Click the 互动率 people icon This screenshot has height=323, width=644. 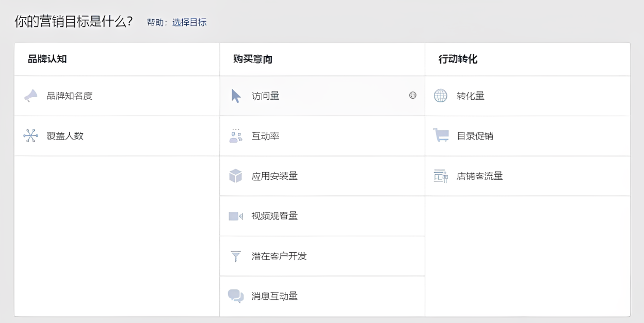click(236, 136)
